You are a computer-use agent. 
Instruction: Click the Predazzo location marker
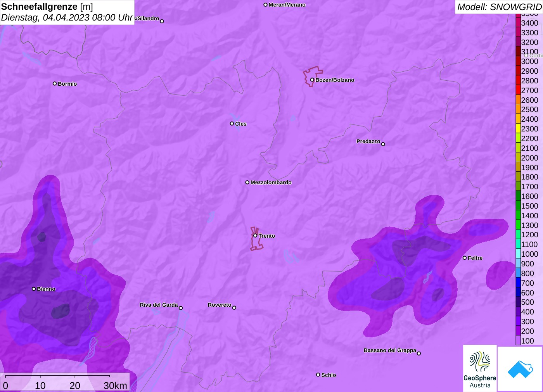click(383, 144)
